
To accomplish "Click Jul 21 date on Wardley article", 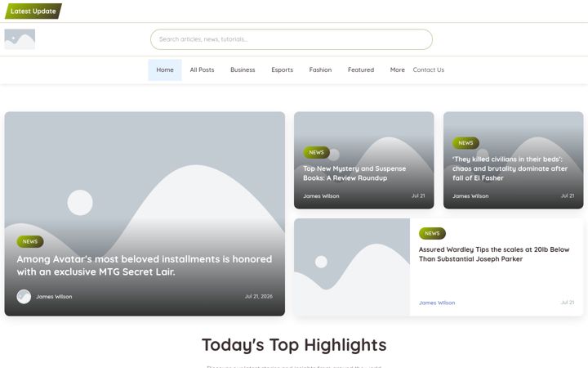I will click(x=568, y=303).
